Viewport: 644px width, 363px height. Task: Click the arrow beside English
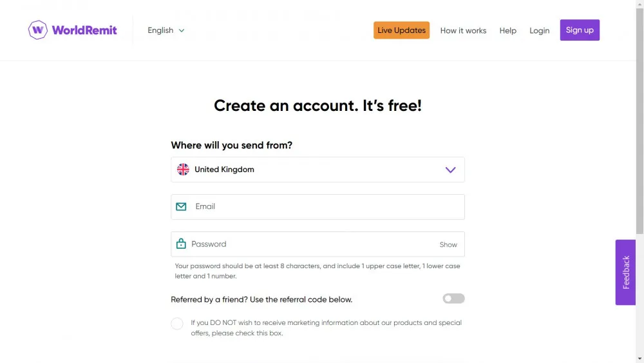click(182, 31)
